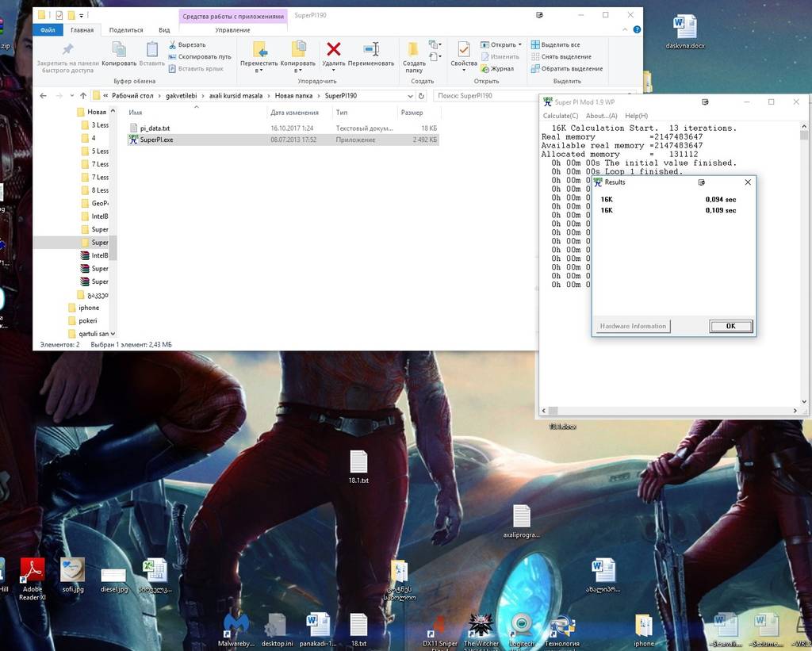Open the Quick Access Toolbar customize dropdown

tap(82, 16)
